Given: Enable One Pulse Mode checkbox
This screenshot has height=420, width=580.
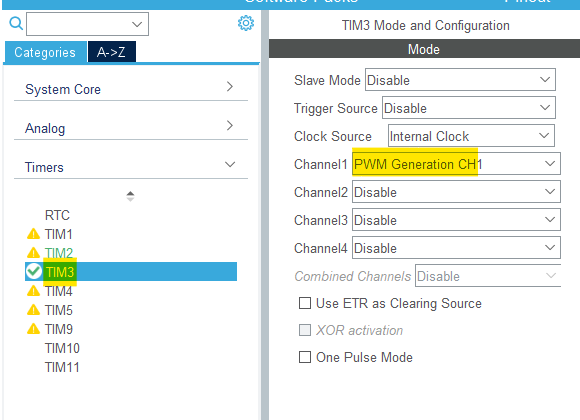Looking at the screenshot, I should click(x=305, y=357).
